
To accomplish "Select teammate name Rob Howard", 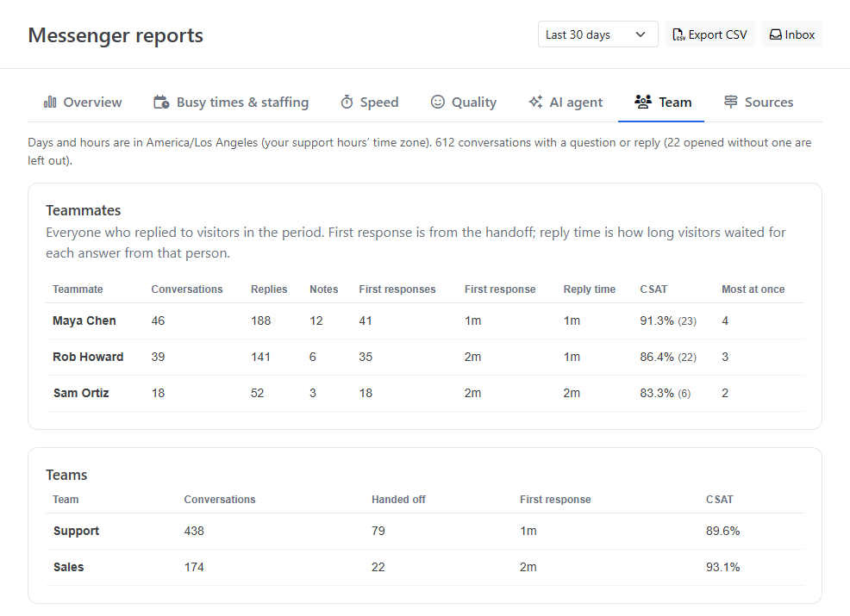I will point(88,357).
